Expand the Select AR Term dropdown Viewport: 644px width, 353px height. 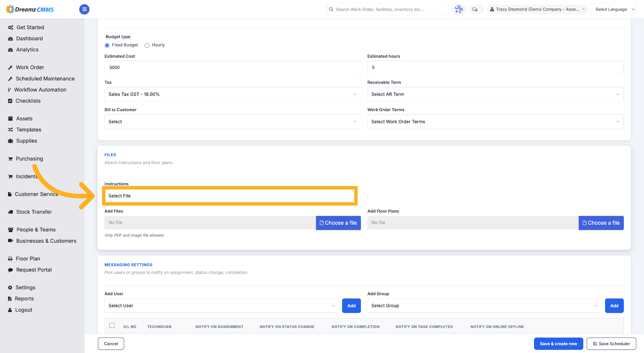(x=495, y=94)
